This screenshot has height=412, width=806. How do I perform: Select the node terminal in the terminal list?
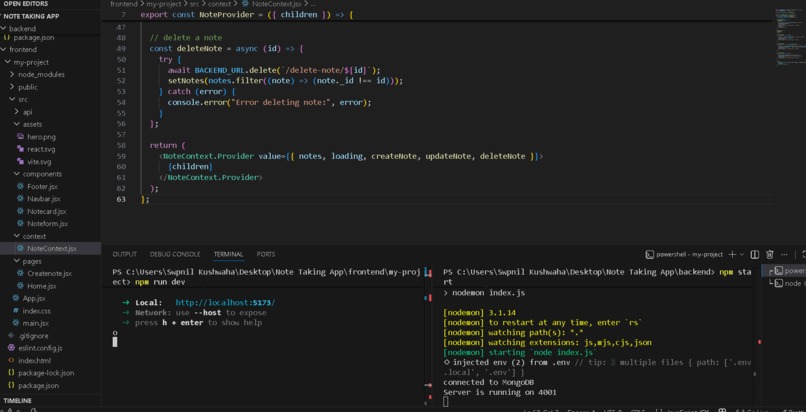tap(786, 283)
